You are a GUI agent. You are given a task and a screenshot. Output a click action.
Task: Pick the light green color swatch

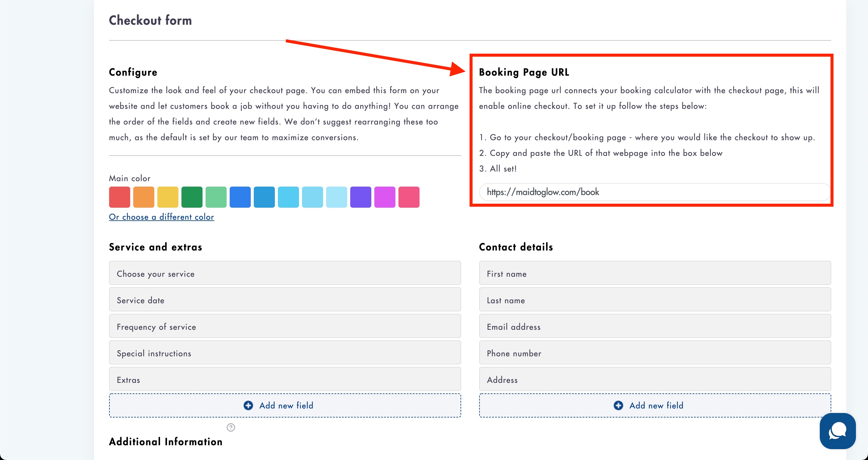[x=216, y=197]
